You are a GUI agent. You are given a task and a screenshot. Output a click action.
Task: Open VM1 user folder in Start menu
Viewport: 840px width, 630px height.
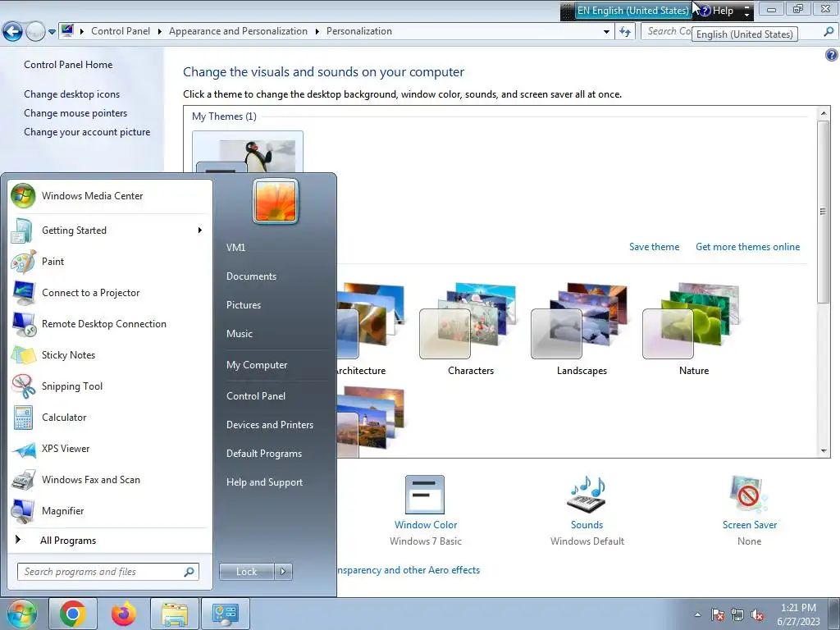pyautogui.click(x=235, y=248)
